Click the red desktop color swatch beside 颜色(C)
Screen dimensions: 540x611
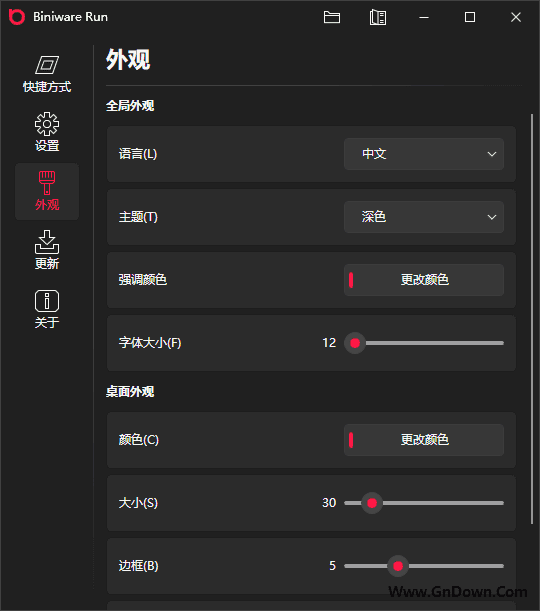click(x=351, y=440)
